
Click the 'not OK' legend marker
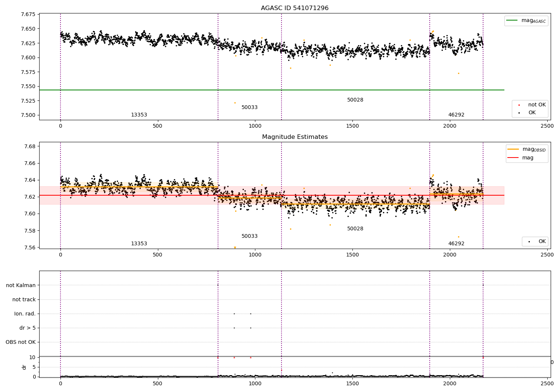tap(519, 105)
